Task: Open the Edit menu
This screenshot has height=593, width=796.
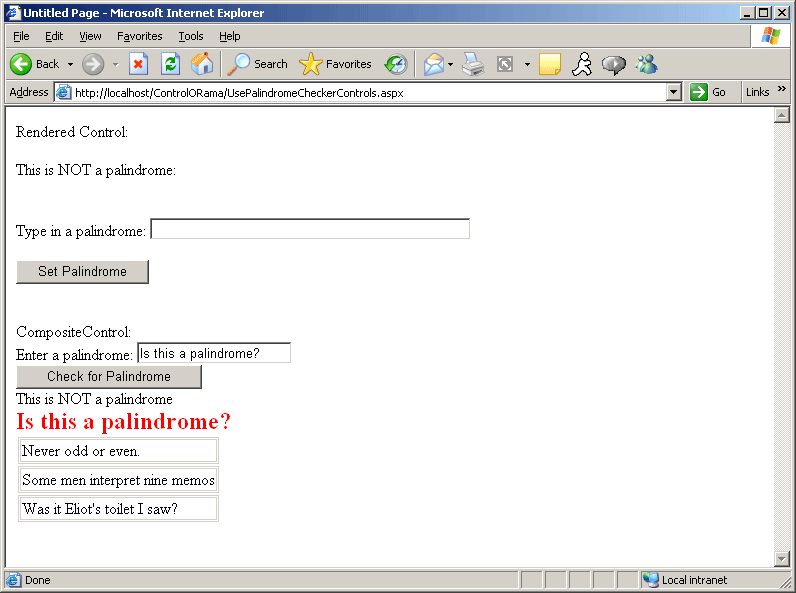Action: coord(54,36)
